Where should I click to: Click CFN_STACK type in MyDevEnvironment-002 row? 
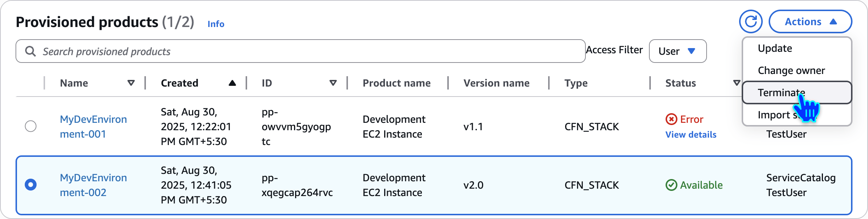coord(591,185)
